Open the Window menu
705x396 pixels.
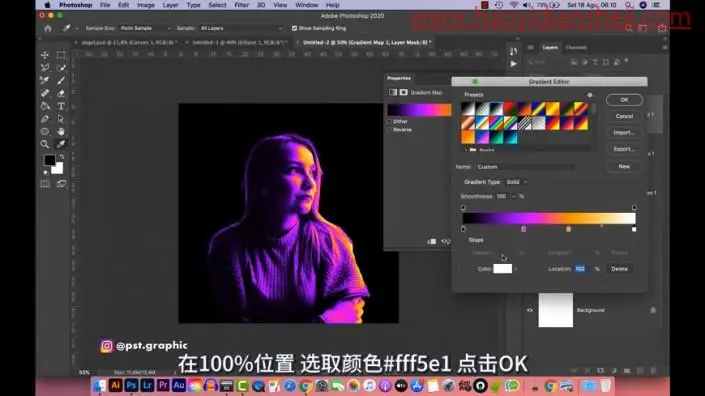point(307,5)
